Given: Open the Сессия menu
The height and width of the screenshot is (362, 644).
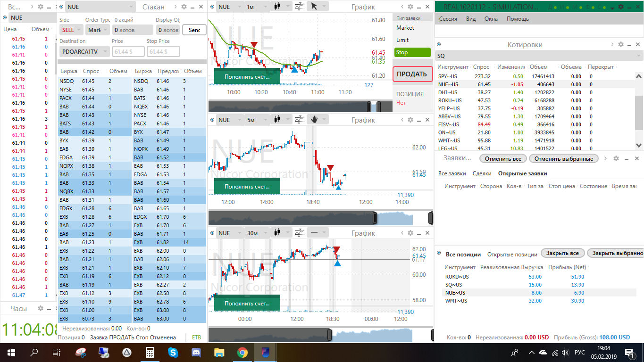Looking at the screenshot, I should (x=448, y=19).
